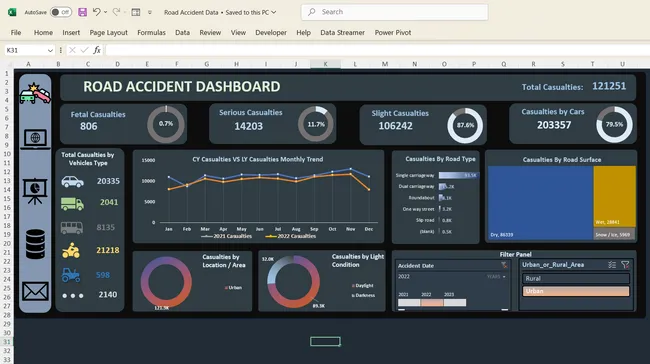The width and height of the screenshot is (650, 364).
Task: Click the grey bus vehicle icon
Action: (x=72, y=228)
